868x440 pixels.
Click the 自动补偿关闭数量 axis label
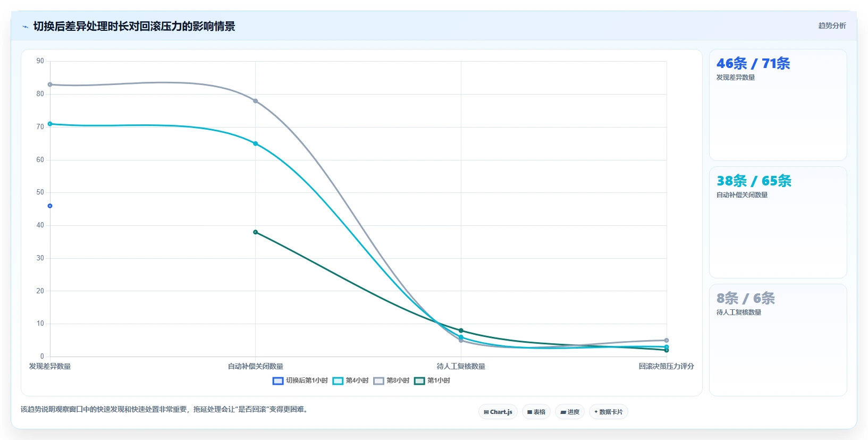pos(256,366)
